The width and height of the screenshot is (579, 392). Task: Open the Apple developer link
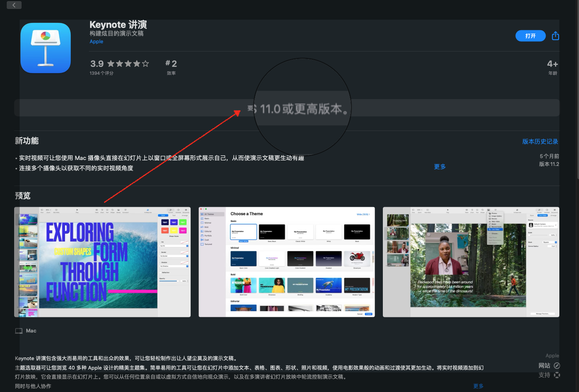tap(96, 42)
